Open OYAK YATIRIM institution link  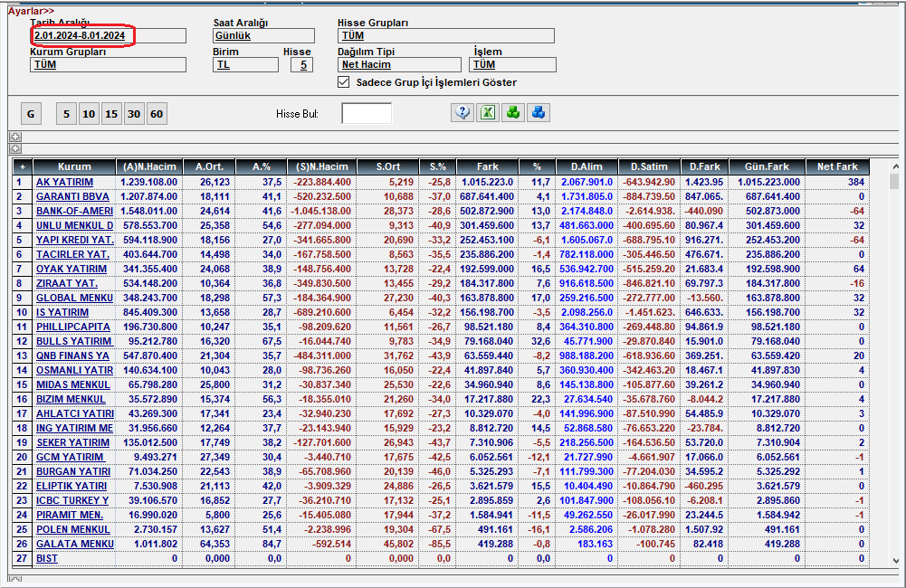72,269
